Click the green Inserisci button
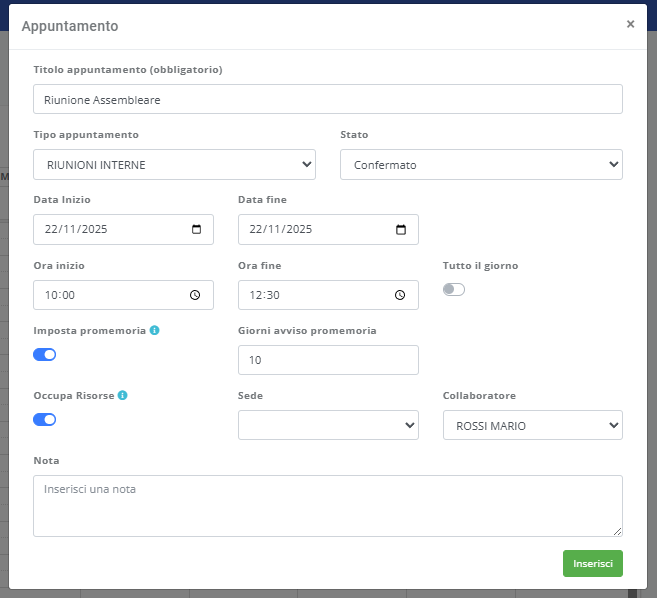This screenshot has height=598, width=657. [x=592, y=563]
